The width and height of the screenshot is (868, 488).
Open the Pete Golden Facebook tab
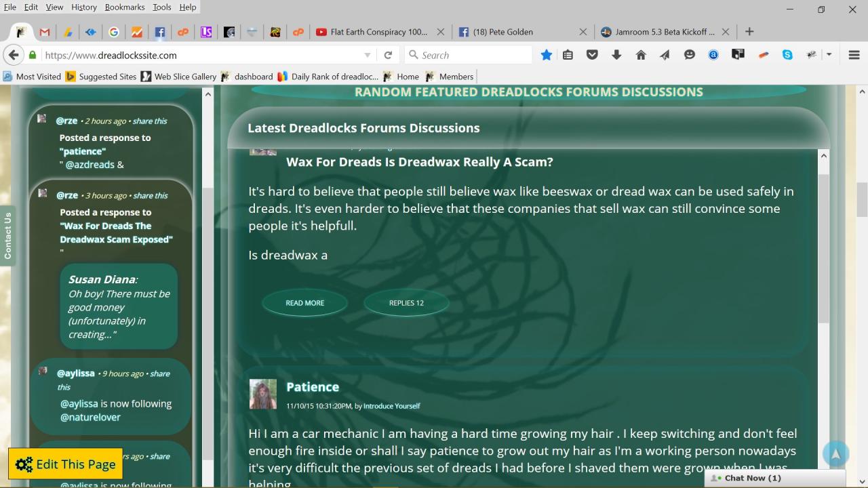pos(502,32)
